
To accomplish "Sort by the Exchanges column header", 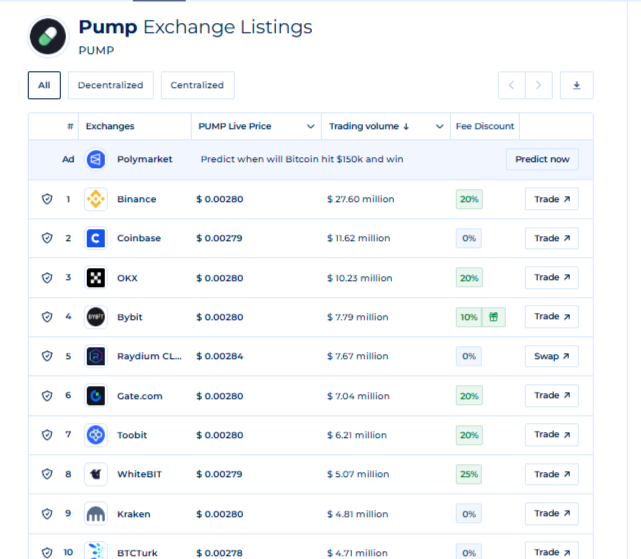I will point(110,126).
